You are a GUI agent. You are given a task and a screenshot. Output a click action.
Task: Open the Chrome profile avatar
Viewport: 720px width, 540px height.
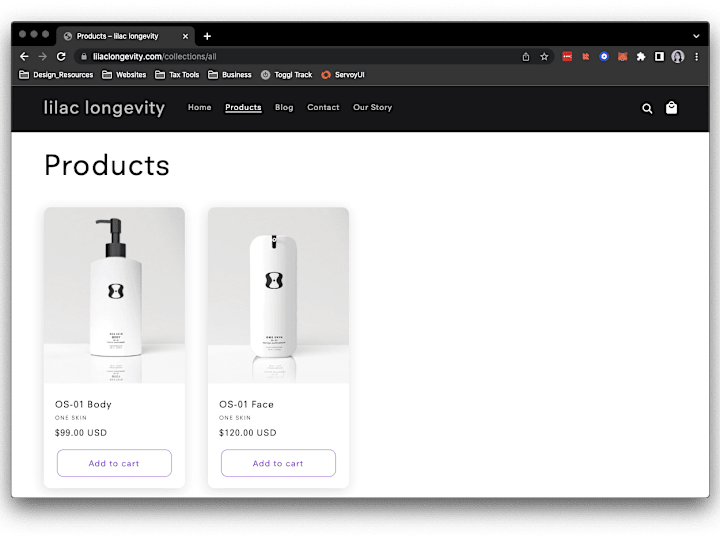tap(678, 56)
